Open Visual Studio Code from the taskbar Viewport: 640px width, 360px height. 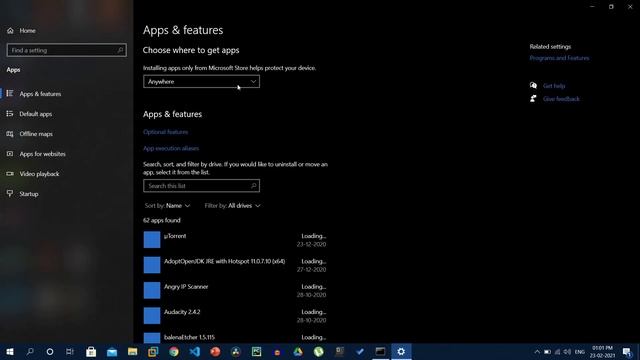click(195, 351)
